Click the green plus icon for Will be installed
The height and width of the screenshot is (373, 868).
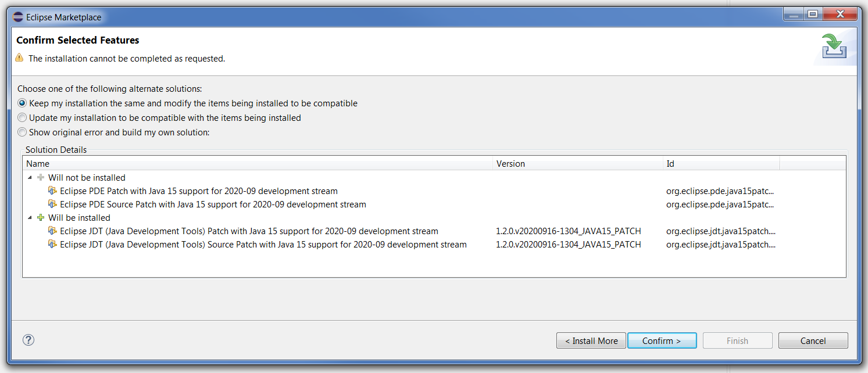click(41, 217)
